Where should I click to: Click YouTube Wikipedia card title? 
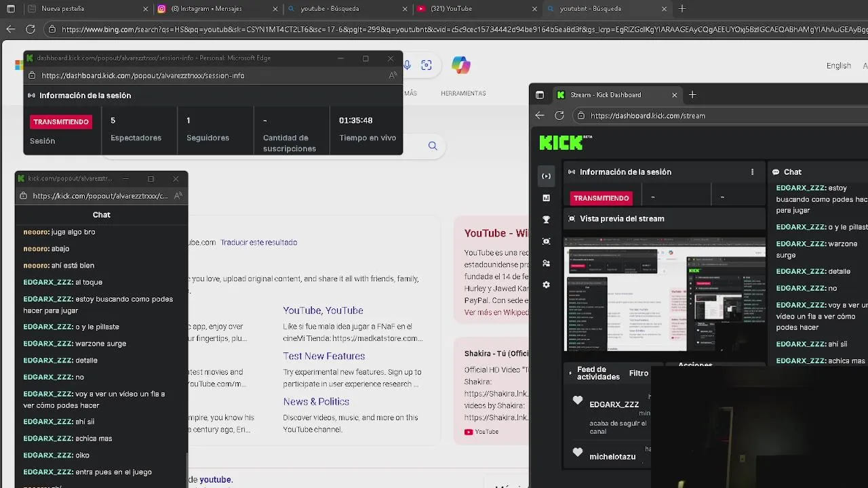(496, 233)
